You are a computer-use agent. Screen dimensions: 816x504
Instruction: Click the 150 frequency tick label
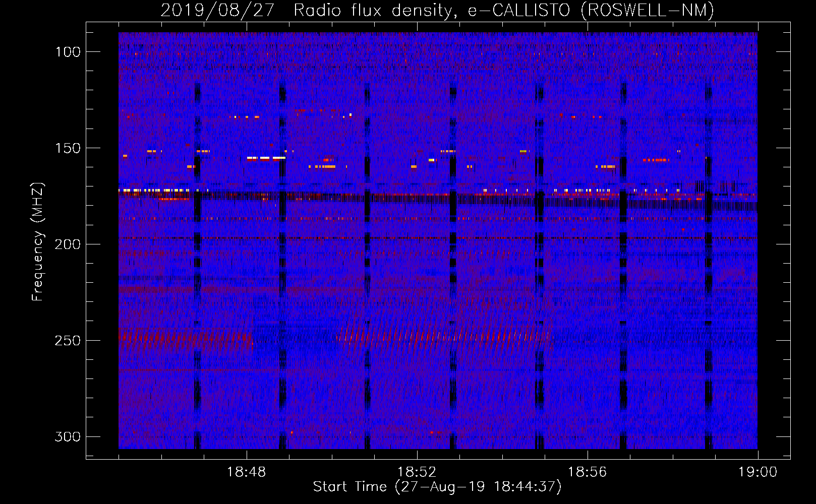68,148
